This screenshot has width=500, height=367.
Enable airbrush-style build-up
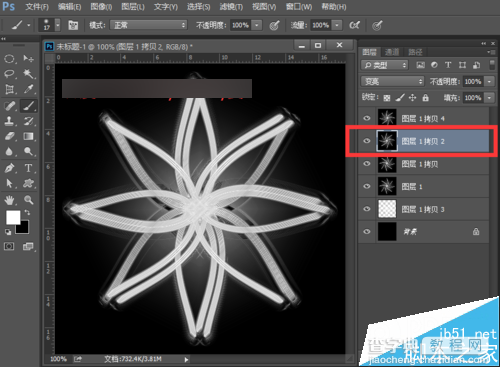point(354,25)
